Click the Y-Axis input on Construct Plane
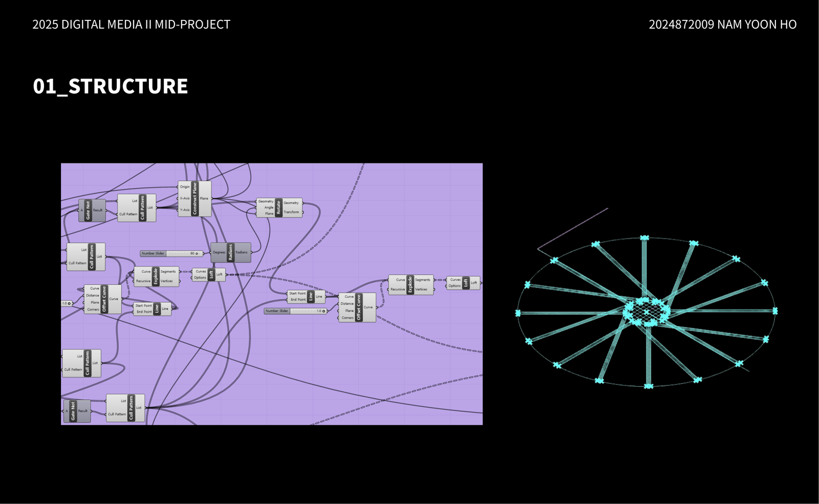The image size is (819, 504). coord(184,210)
